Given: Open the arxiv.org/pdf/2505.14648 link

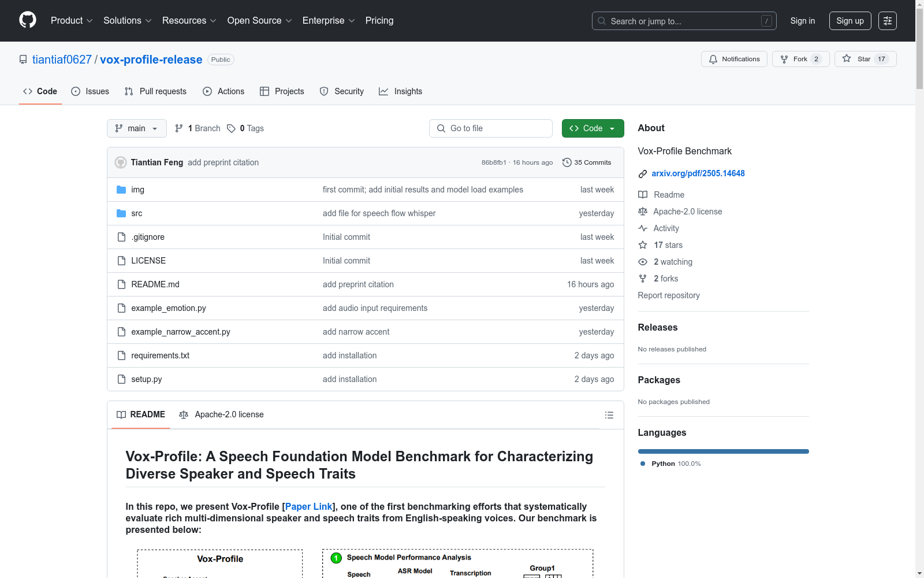Looking at the screenshot, I should click(x=698, y=173).
